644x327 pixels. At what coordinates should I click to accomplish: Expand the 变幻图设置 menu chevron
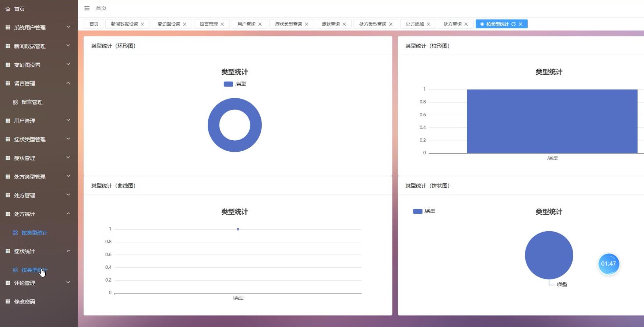tap(68, 64)
